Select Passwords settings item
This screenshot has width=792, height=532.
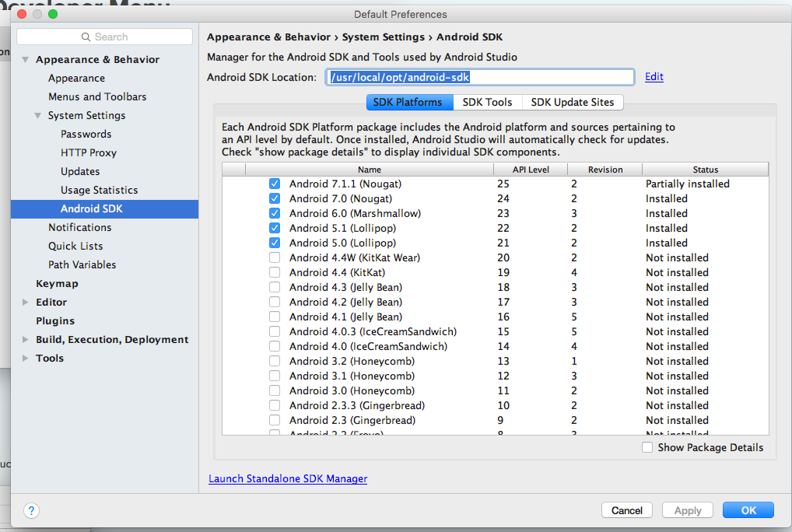(86, 135)
